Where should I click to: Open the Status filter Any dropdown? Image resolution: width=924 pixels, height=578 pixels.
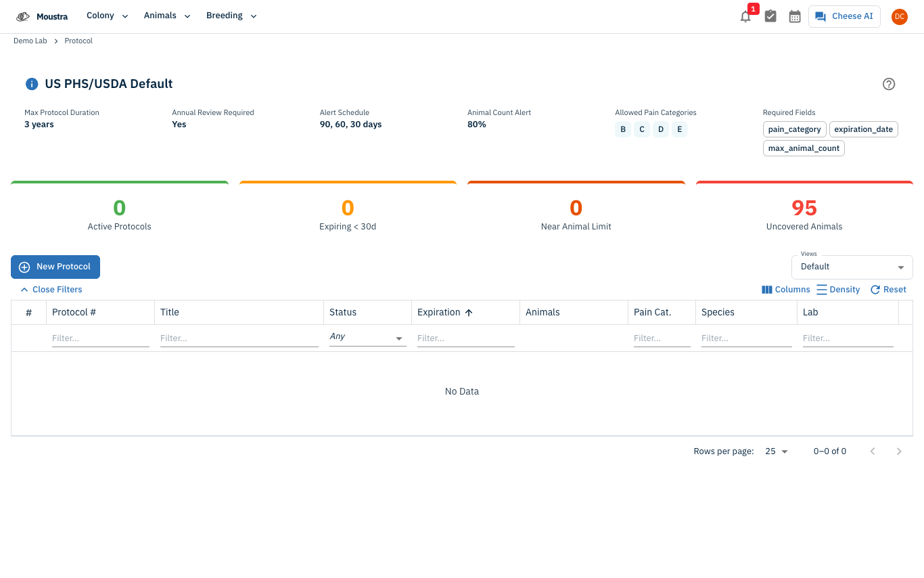367,337
